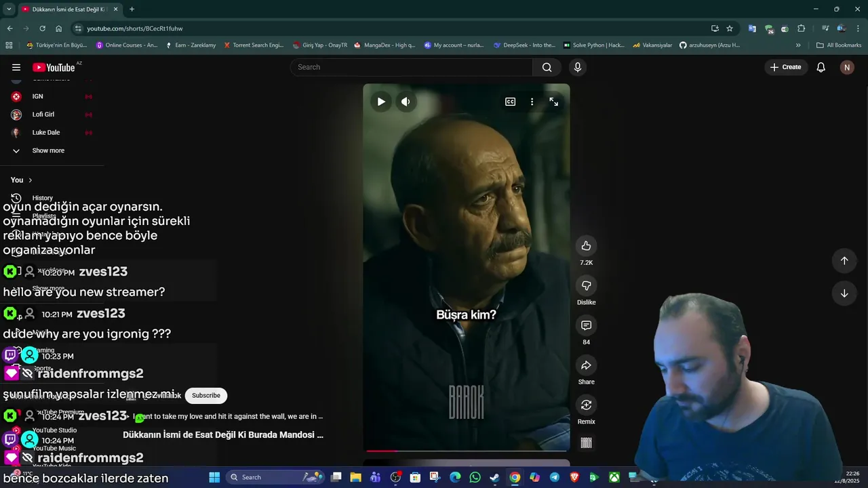Viewport: 868px width, 488px height.
Task: Open the account avatar menu
Action: [847, 67]
